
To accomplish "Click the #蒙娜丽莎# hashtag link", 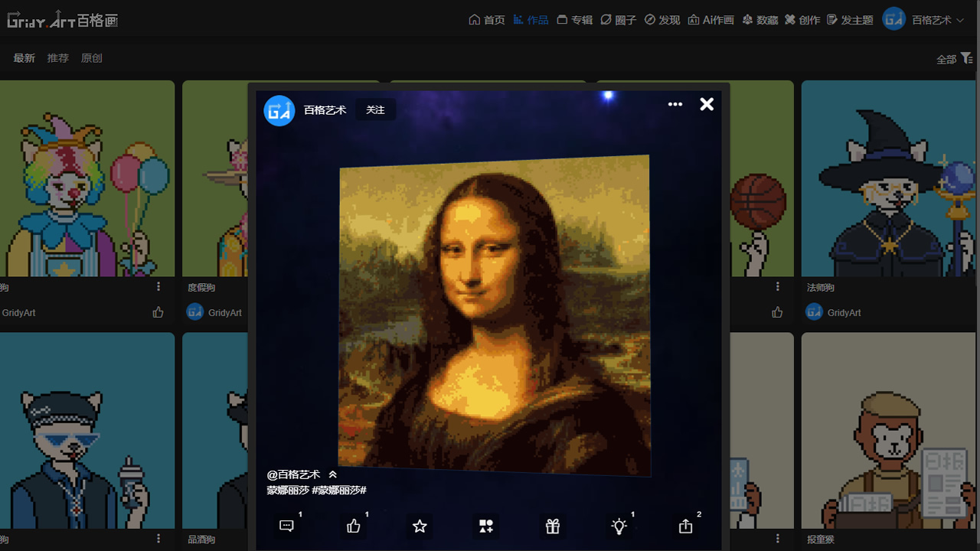I will pyautogui.click(x=339, y=490).
